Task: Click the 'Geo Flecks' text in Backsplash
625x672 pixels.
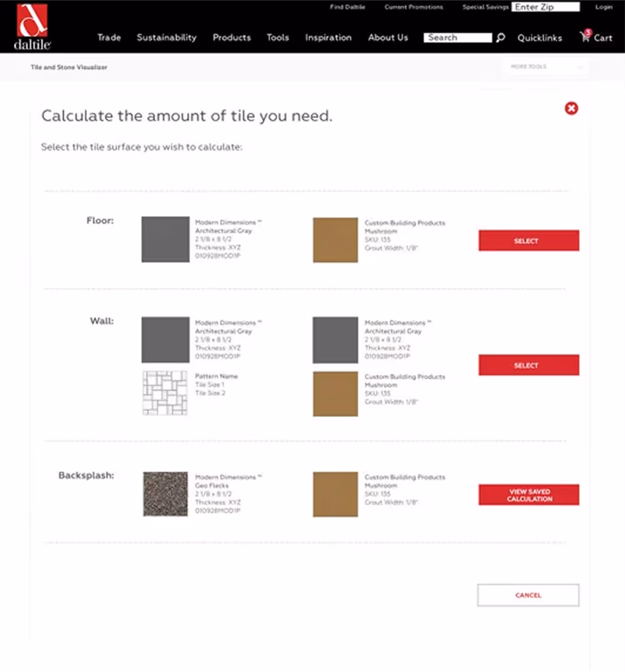Action: coord(212,485)
